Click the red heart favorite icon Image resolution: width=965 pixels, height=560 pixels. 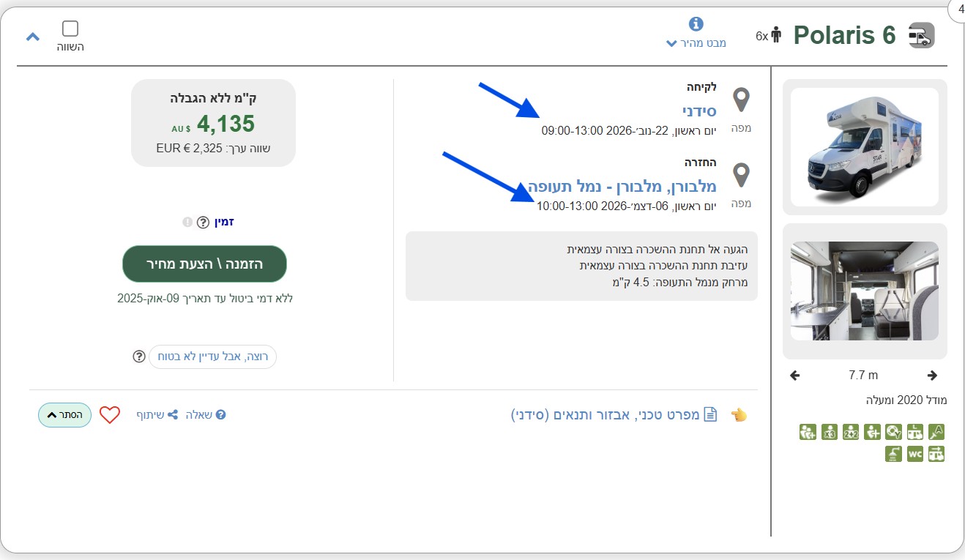coord(109,415)
